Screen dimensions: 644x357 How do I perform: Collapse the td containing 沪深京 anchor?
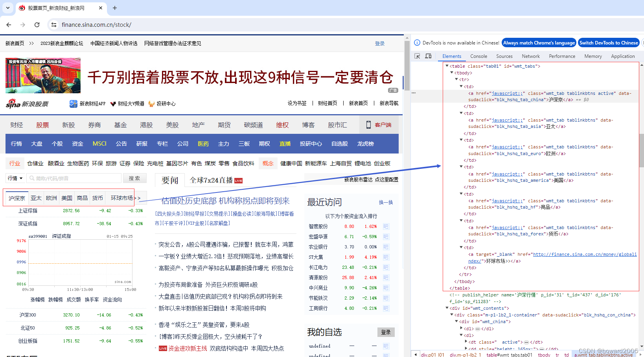click(x=461, y=86)
